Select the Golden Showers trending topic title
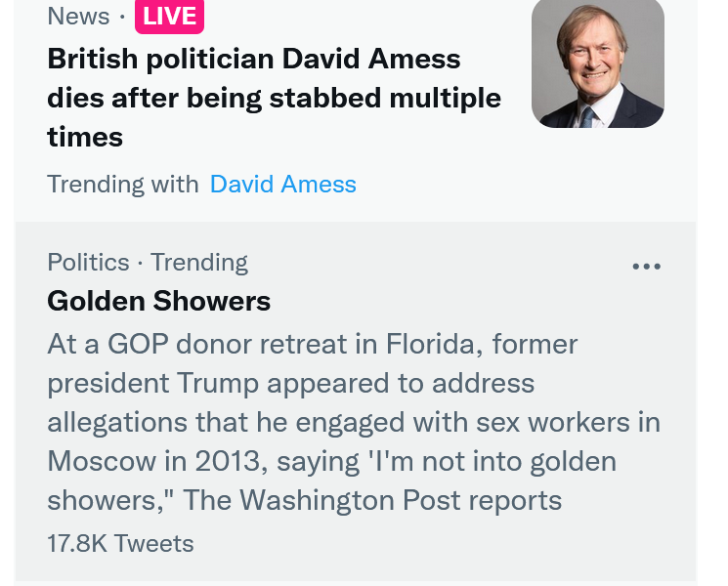This screenshot has height=586, width=728. tap(158, 301)
